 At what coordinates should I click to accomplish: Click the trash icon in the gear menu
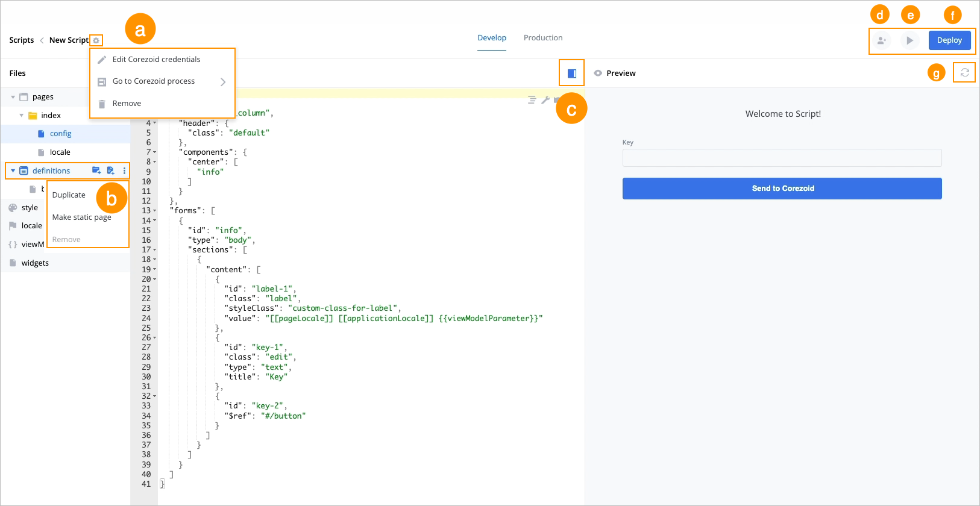click(102, 104)
